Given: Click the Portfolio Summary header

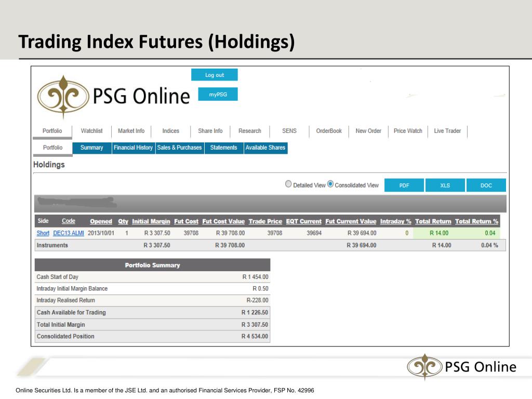Looking at the screenshot, I should click(x=152, y=265).
